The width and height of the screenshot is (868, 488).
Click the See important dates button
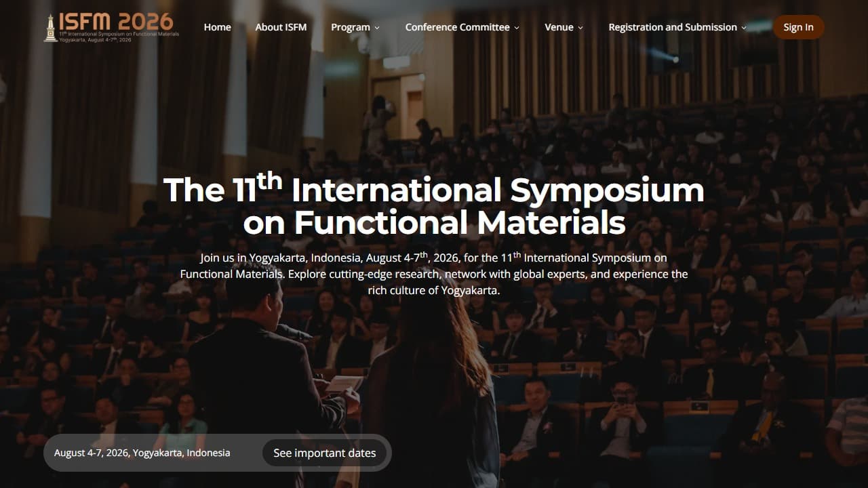pyautogui.click(x=324, y=453)
